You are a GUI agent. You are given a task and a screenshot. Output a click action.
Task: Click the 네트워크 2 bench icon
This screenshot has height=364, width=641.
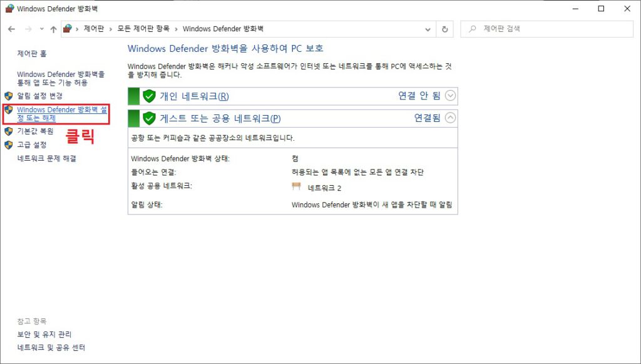(x=296, y=186)
